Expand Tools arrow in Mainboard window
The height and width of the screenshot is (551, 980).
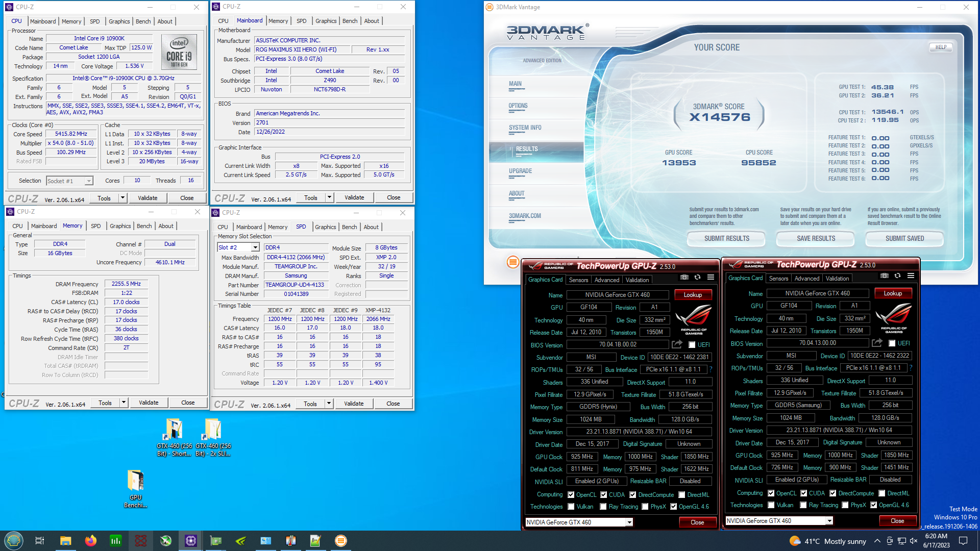tap(329, 197)
